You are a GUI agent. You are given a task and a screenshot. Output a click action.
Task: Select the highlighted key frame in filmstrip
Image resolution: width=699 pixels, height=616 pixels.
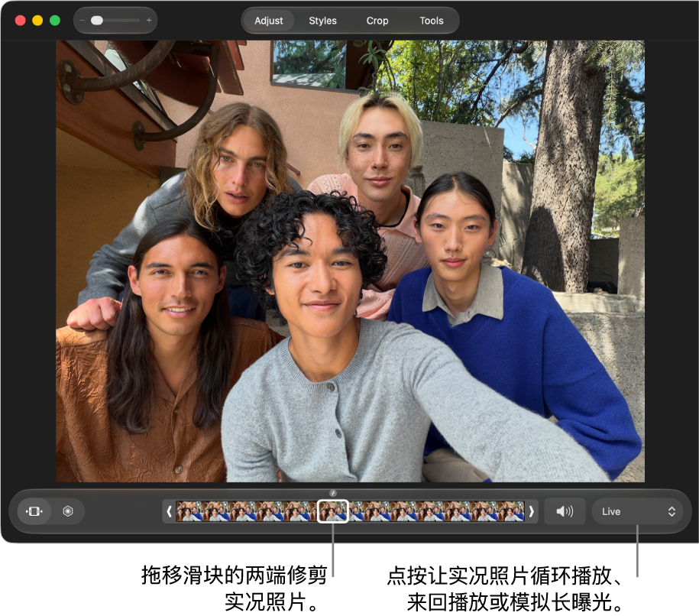332,511
